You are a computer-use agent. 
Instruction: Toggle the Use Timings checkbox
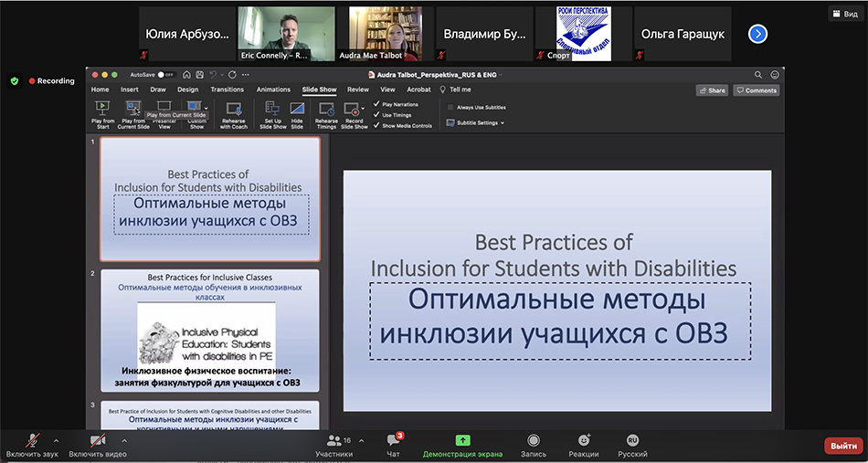coord(376,115)
